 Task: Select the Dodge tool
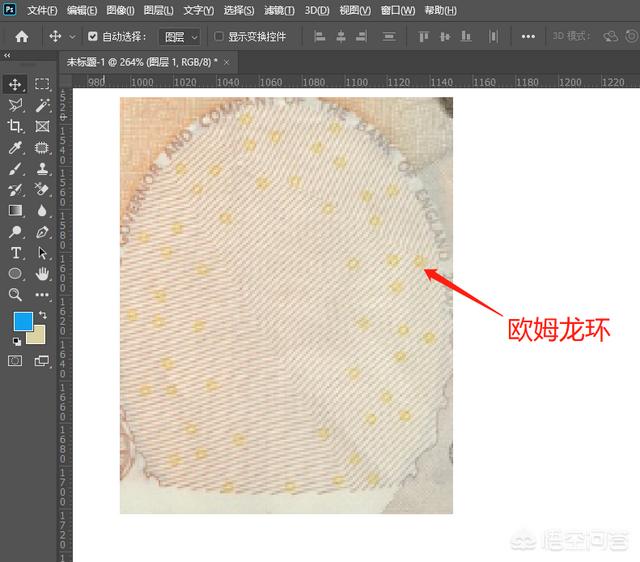pos(16,232)
